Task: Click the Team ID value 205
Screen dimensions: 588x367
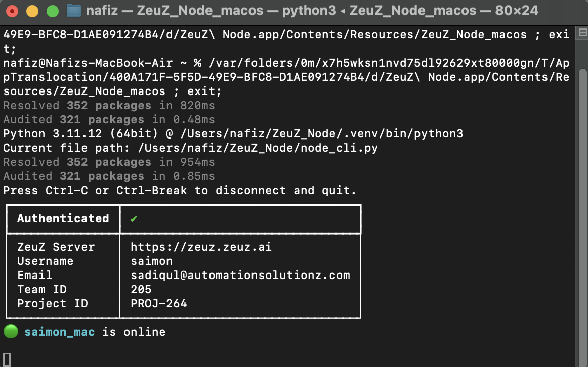Action: [141, 289]
